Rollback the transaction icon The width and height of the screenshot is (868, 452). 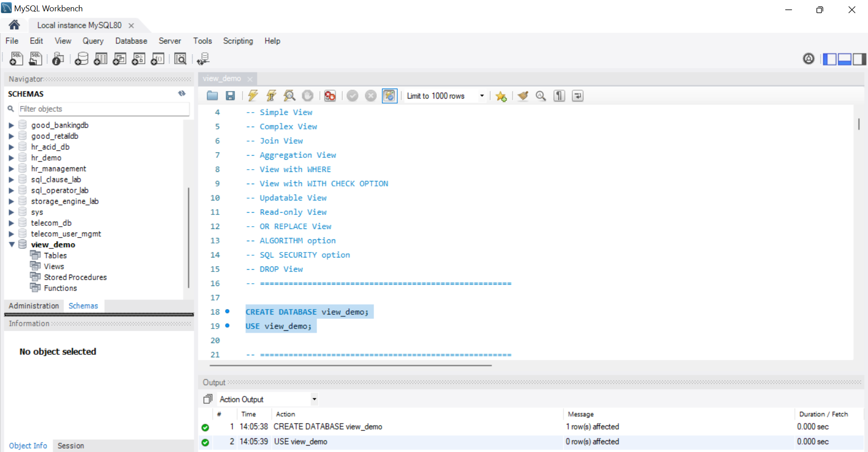tap(370, 96)
